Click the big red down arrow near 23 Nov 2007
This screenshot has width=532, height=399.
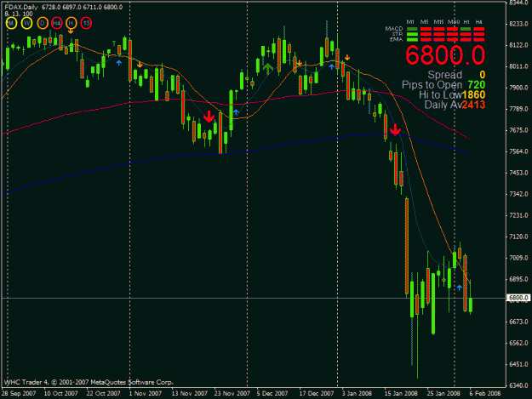click(209, 117)
